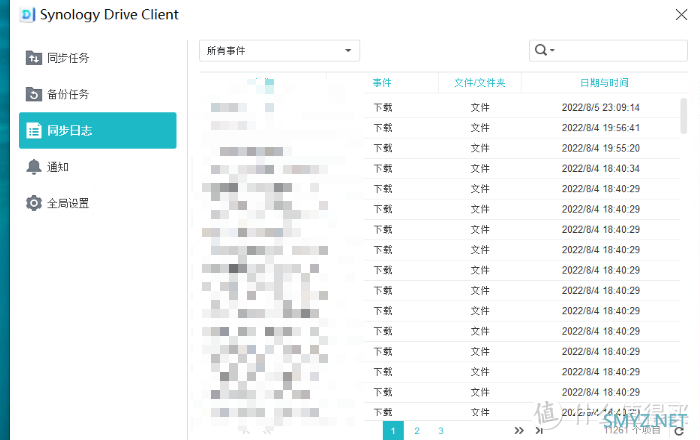Expand the 所有事件 event filter dropdown

pos(279,50)
